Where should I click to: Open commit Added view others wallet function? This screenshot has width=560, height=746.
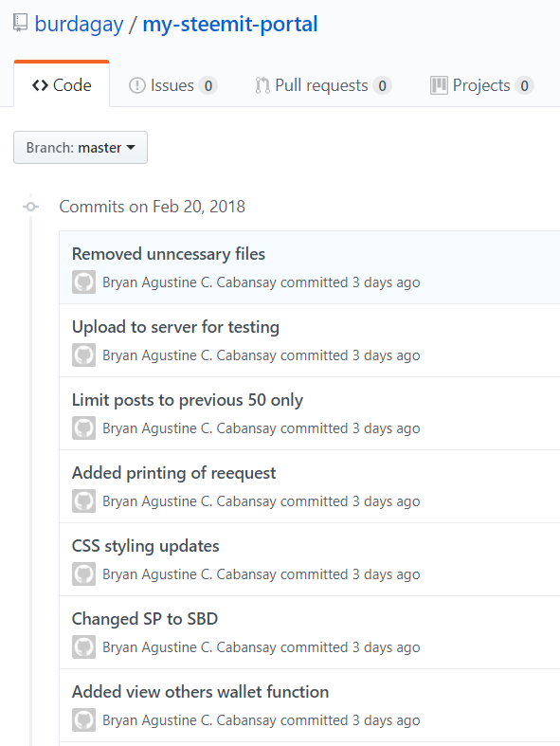point(200,692)
